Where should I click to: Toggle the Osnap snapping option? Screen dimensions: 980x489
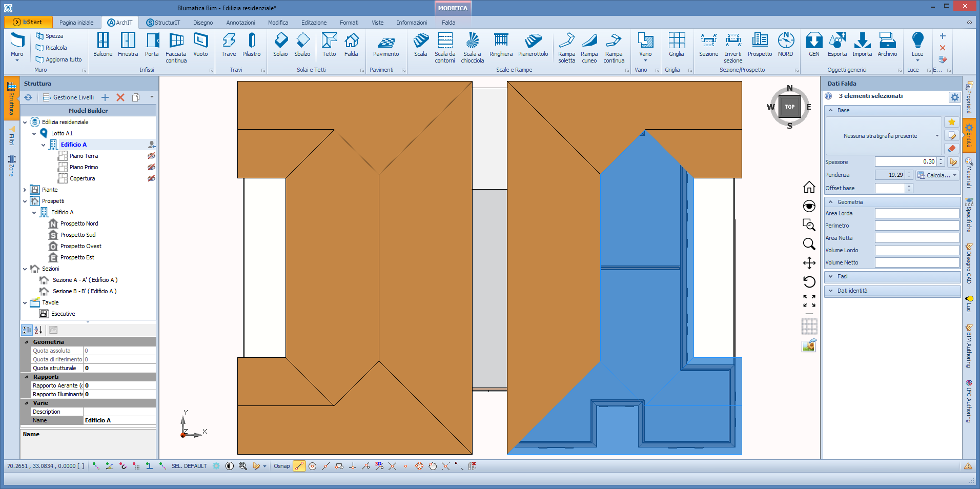coord(281,466)
